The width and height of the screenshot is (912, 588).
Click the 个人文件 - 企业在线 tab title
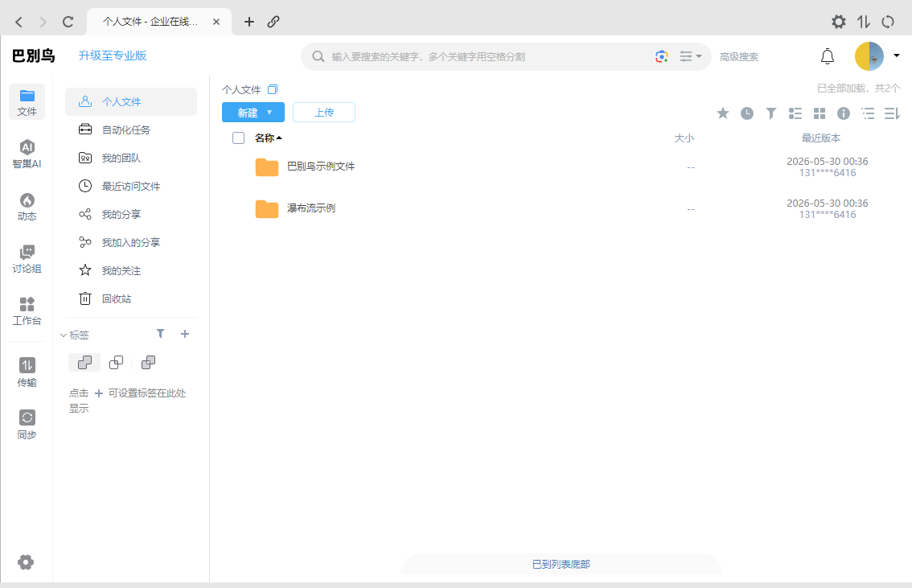coord(150,22)
